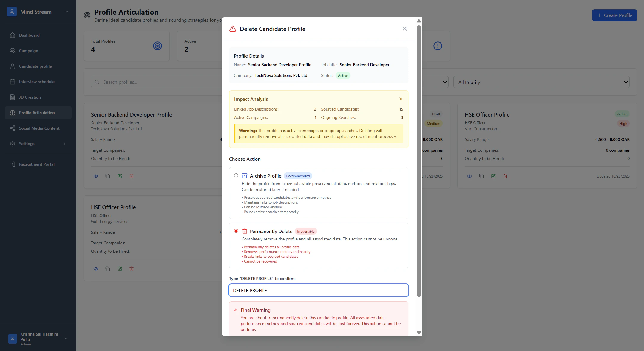Toggle view eye on Senior Backend Developer card
Image resolution: width=644 pixels, height=351 pixels.
pyautogui.click(x=96, y=176)
